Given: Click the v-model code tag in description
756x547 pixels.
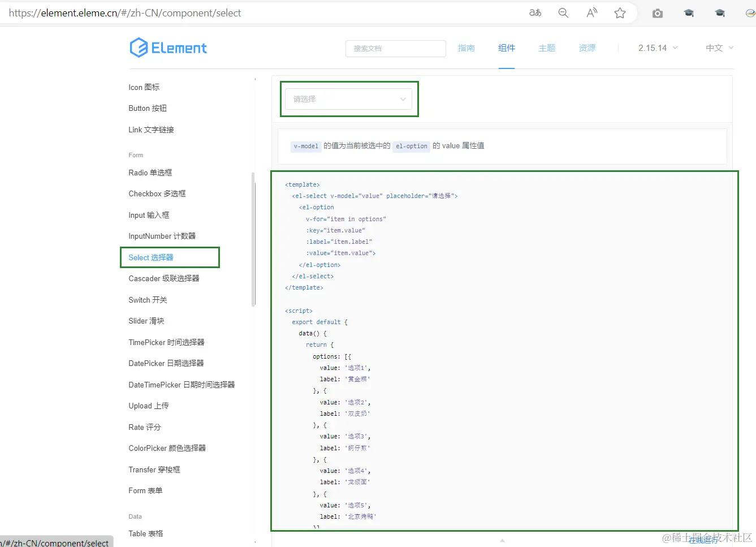Looking at the screenshot, I should pyautogui.click(x=306, y=146).
